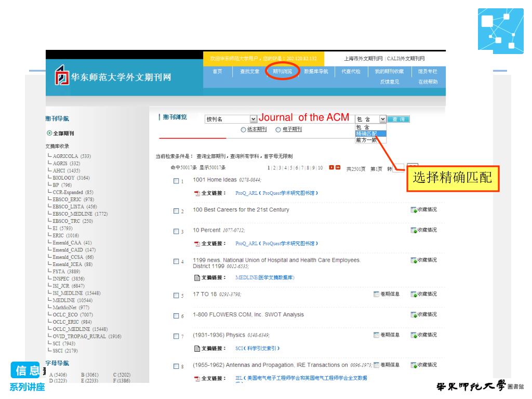Tick checkbox for (1931-1936) Physics
The height and width of the screenshot is (399, 532).
(176, 336)
